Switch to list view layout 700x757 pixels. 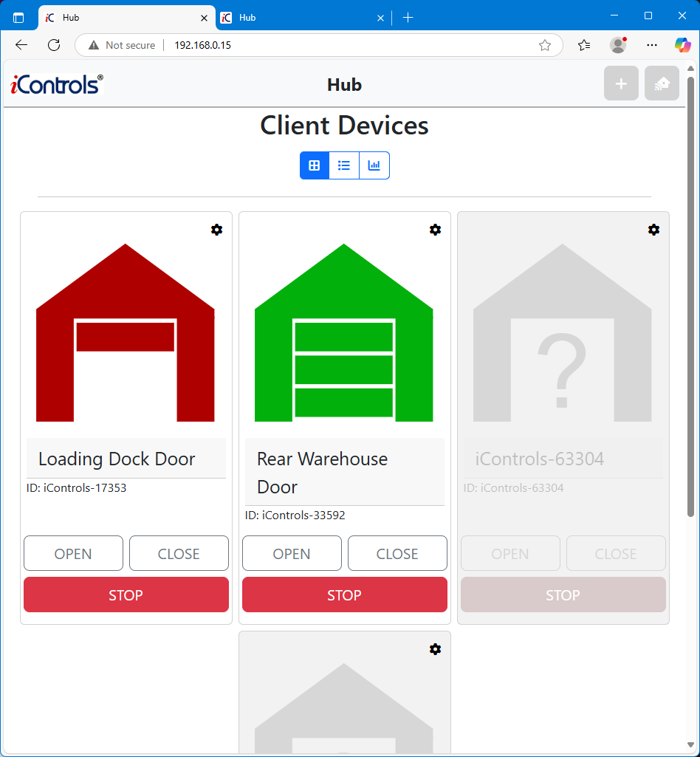(x=344, y=165)
